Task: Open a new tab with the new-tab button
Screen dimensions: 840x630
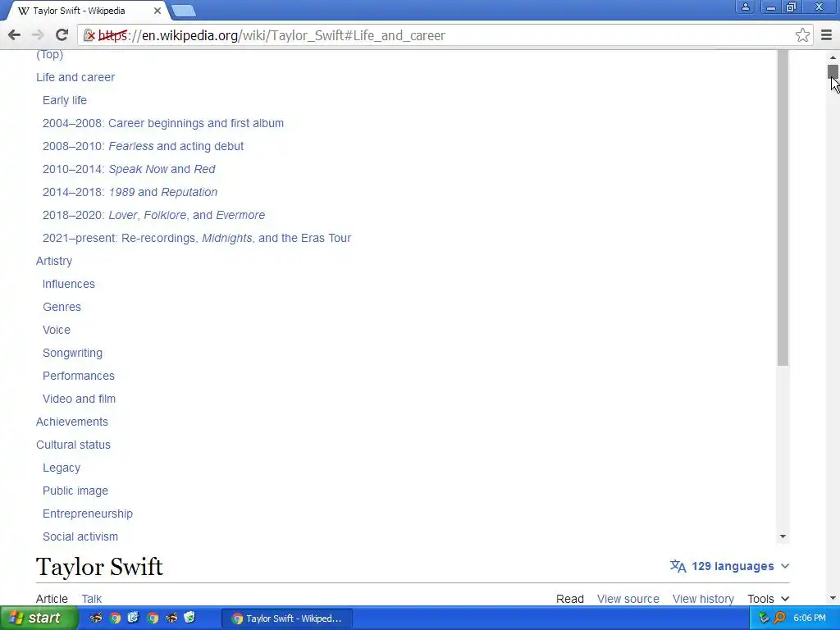Action: click(184, 11)
